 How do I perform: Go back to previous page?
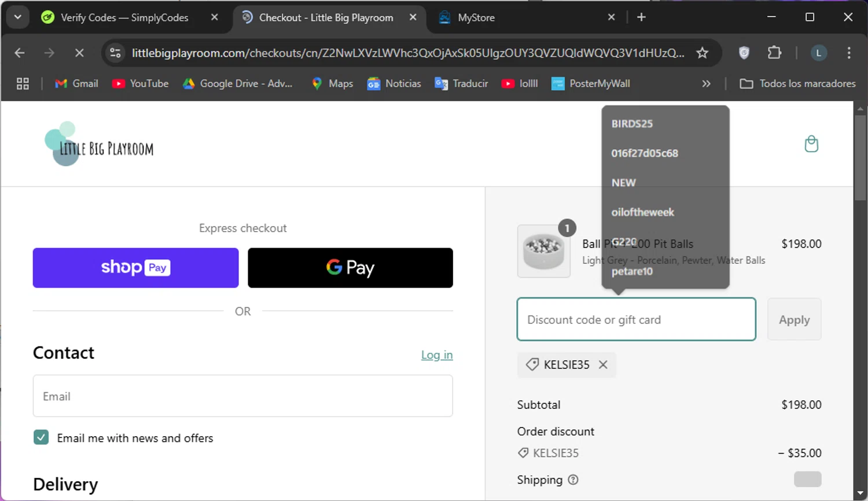pyautogui.click(x=20, y=53)
